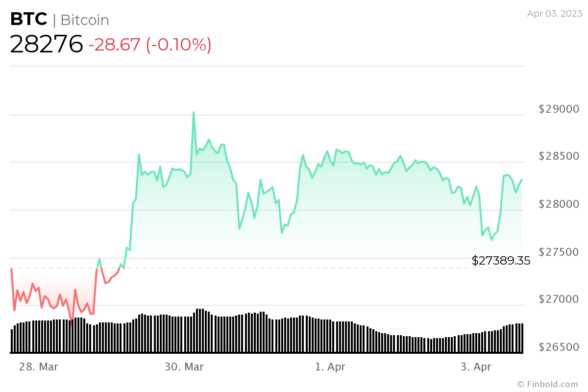
Task: Click the $28500 axis label
Action: pyautogui.click(x=558, y=156)
